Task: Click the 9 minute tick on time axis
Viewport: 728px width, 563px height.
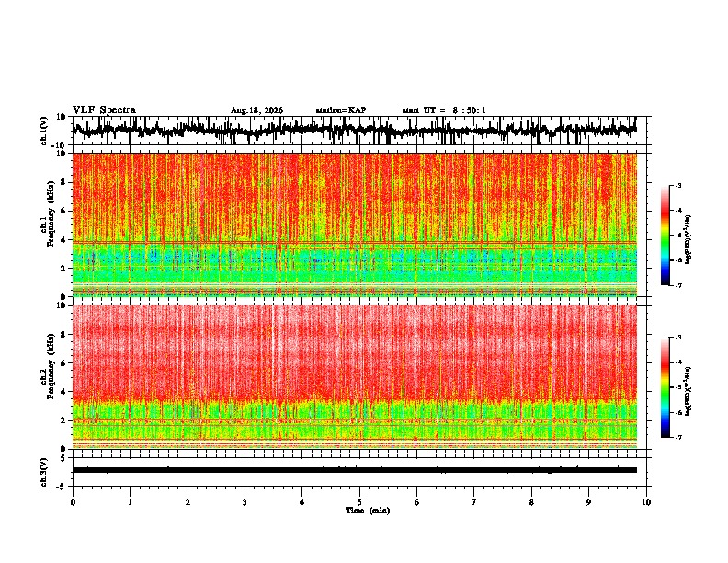Action: pos(588,502)
